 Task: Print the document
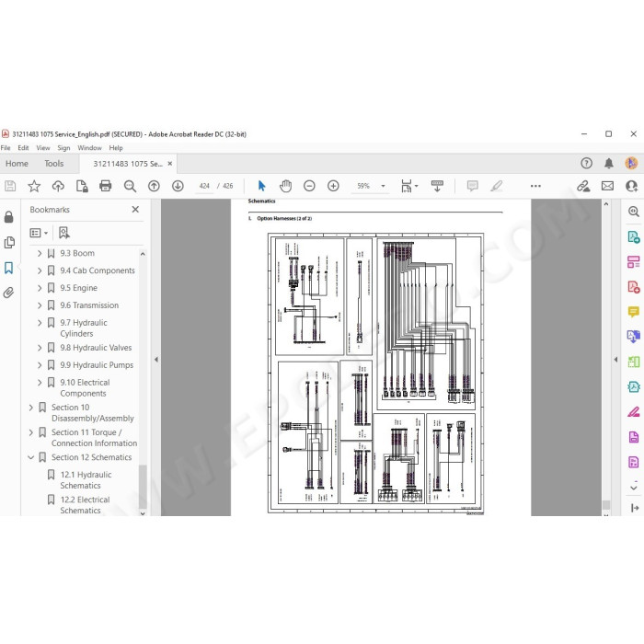click(106, 186)
